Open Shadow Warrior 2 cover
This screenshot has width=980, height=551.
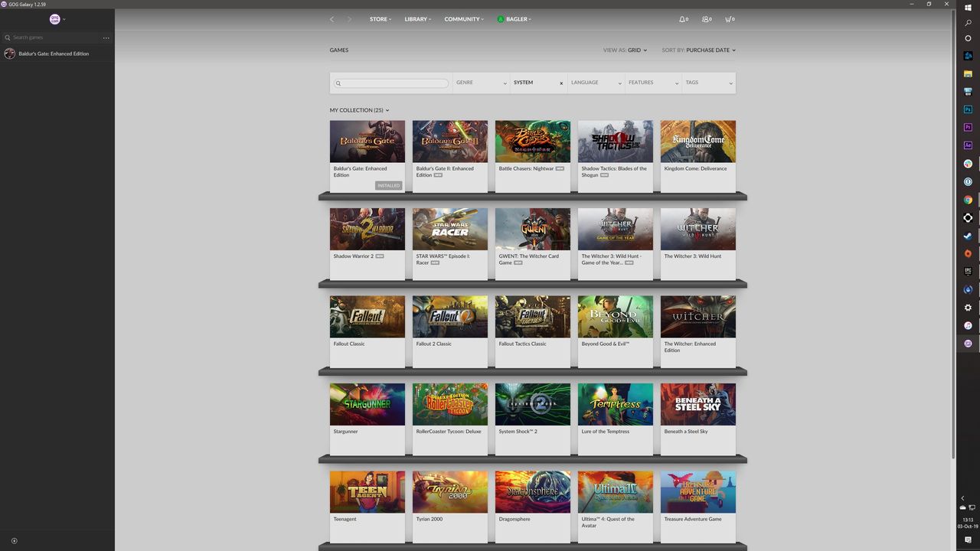pos(367,229)
